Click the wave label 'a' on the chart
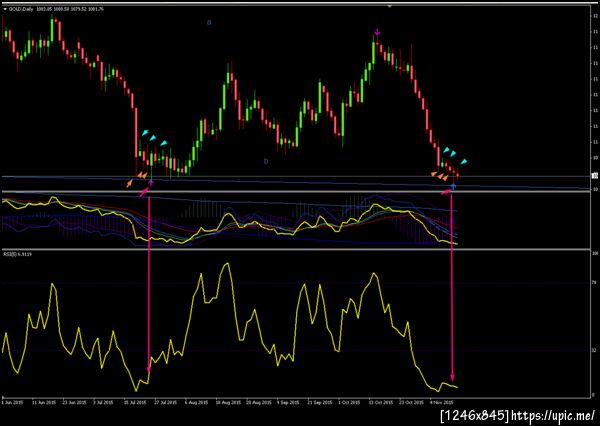Screen dimensions: 600x426 pyautogui.click(x=209, y=23)
